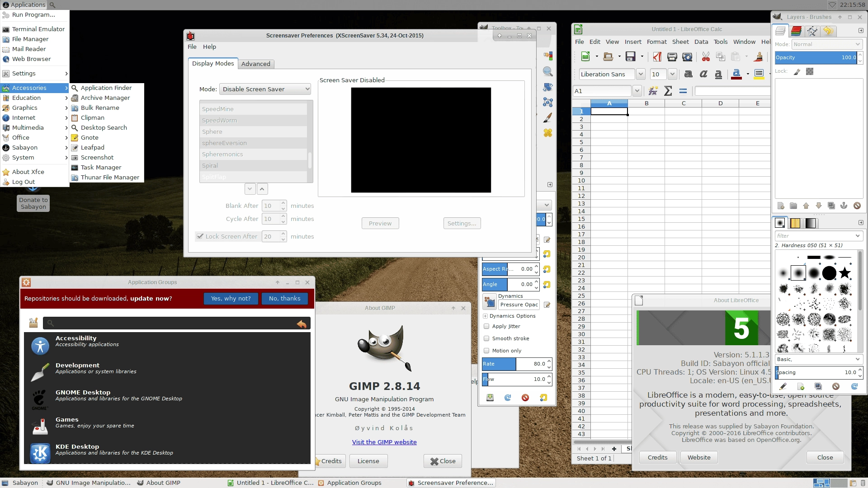Viewport: 868px width, 488px height.
Task: Select the Cage Transform tool in GIMP toolbox
Action: [x=548, y=102]
